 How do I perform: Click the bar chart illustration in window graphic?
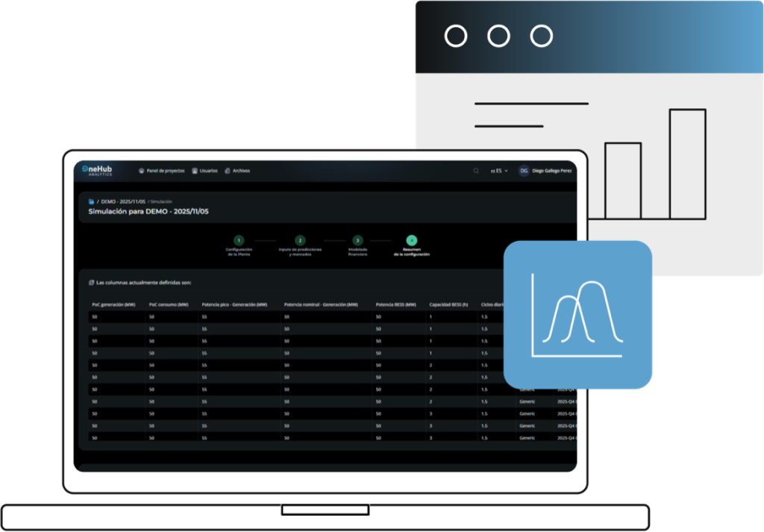pos(655,164)
